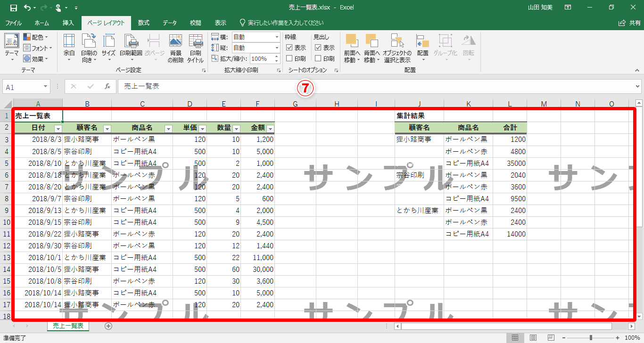The width and height of the screenshot is (644, 343).
Task: Open filter dropdown for 商品名 in column C
Action: coord(168,128)
